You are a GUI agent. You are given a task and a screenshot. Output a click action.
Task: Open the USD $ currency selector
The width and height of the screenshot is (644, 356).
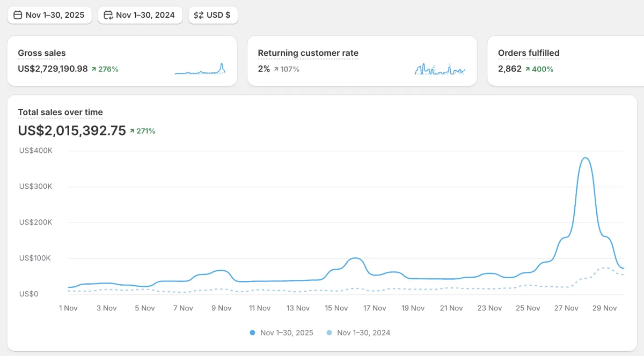pos(213,15)
